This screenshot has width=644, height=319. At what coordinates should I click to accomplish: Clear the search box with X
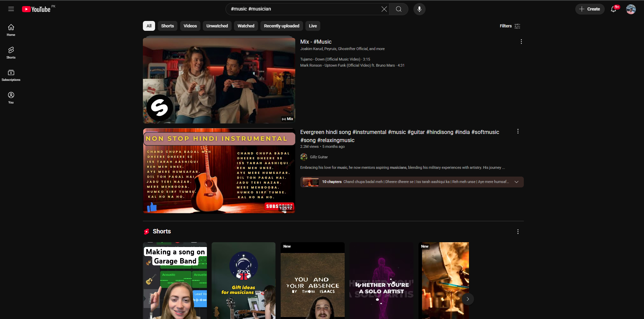coord(384,9)
